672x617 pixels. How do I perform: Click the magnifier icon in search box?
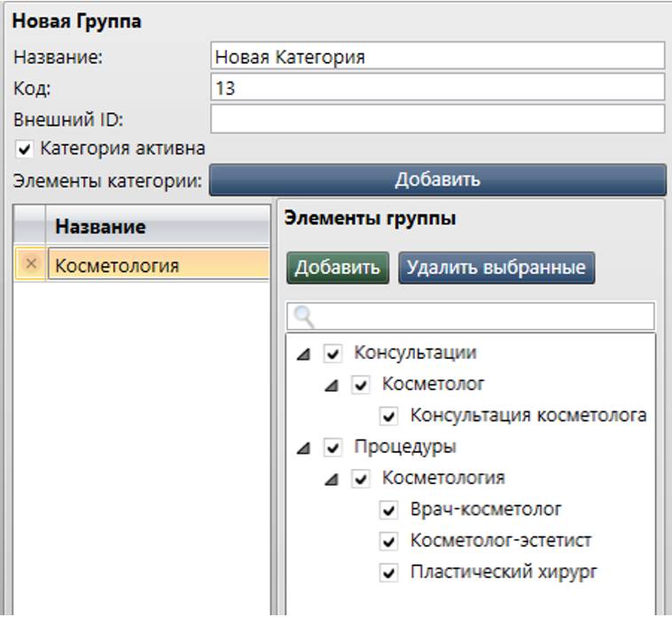click(x=304, y=317)
